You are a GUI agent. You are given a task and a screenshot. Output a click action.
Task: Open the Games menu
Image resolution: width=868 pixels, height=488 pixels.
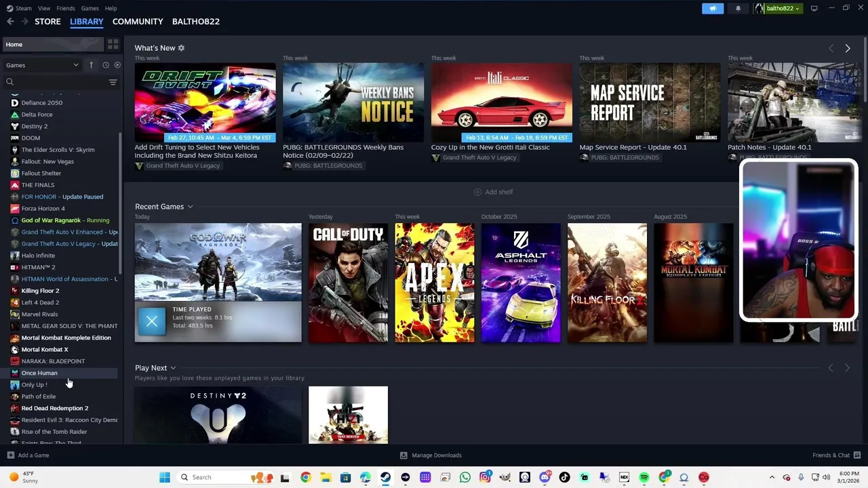tap(90, 8)
